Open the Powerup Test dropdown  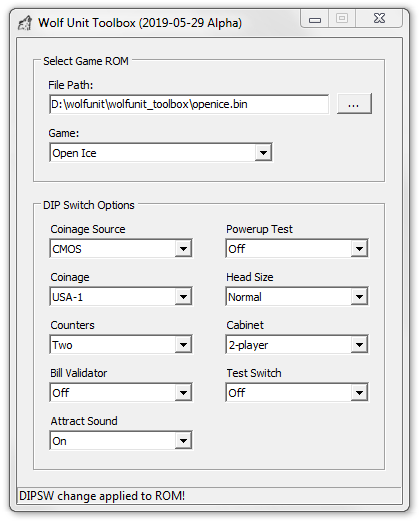coord(297,249)
